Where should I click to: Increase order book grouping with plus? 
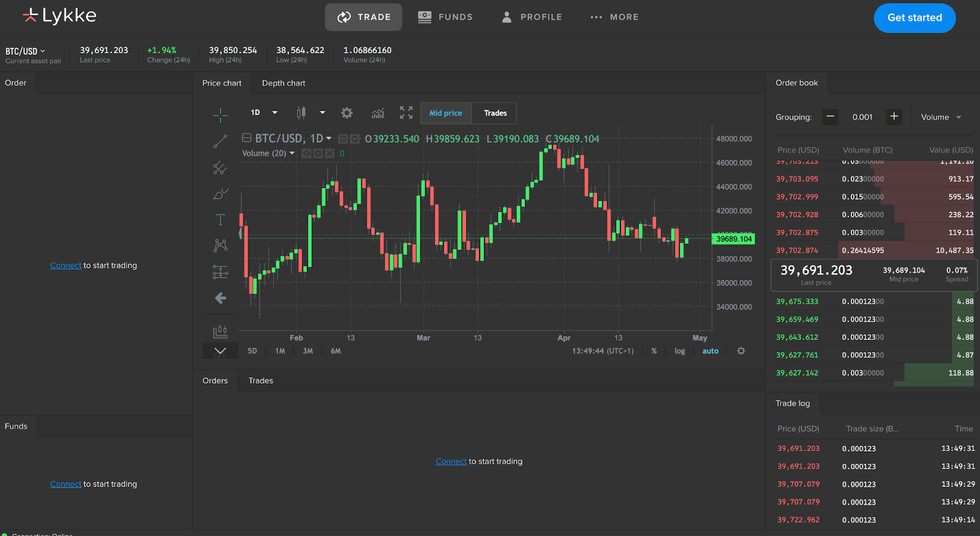coord(894,116)
